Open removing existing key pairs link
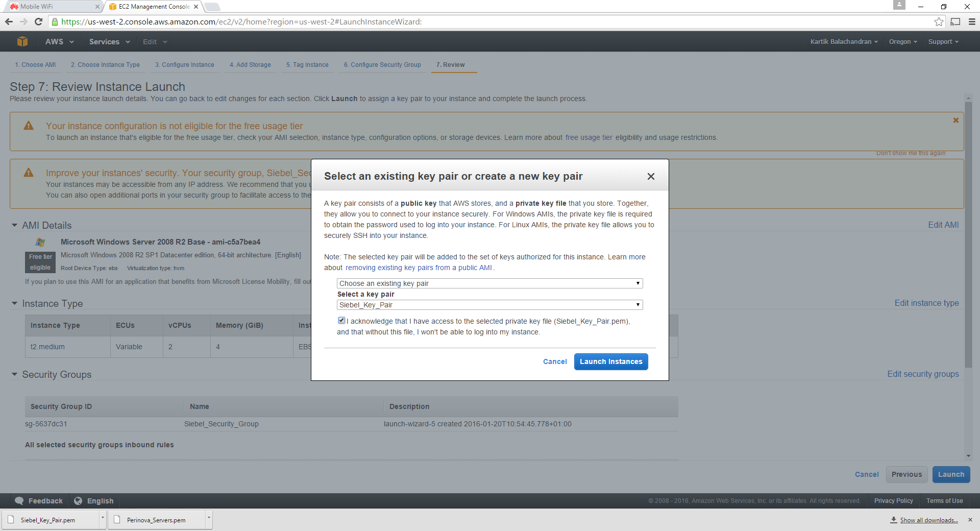980x531 pixels. (x=419, y=268)
